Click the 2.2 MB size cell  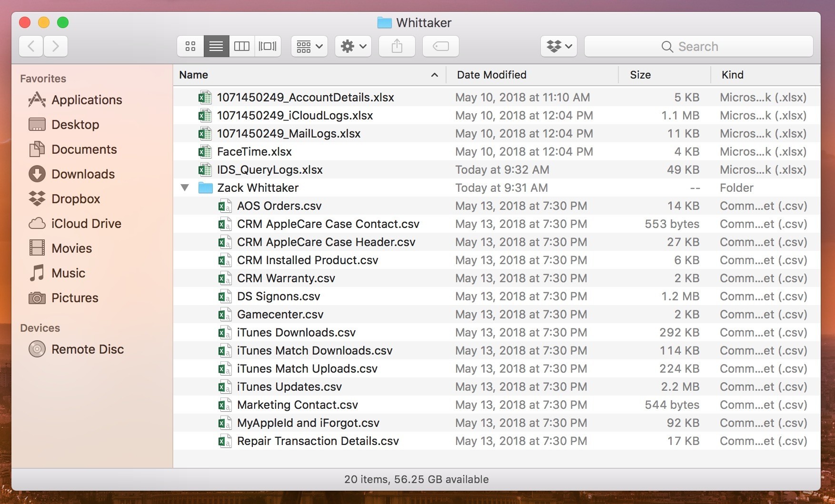[680, 387]
